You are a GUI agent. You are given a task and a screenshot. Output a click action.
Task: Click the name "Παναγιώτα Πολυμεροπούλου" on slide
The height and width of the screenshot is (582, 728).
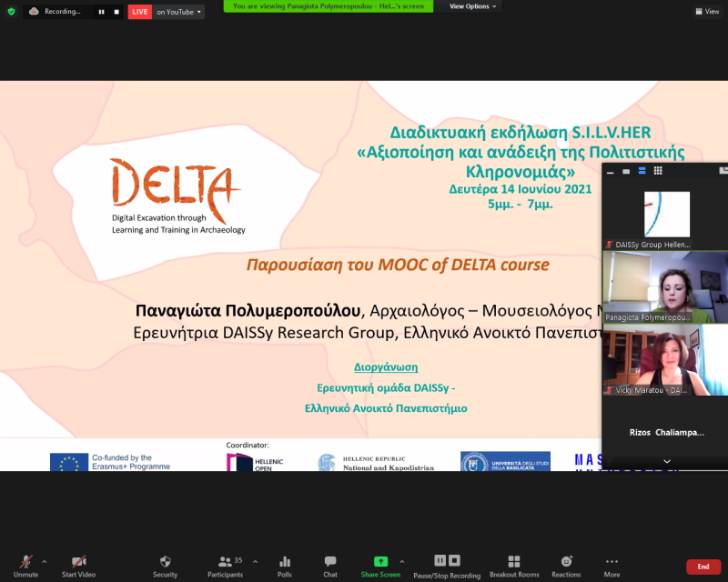[248, 310]
